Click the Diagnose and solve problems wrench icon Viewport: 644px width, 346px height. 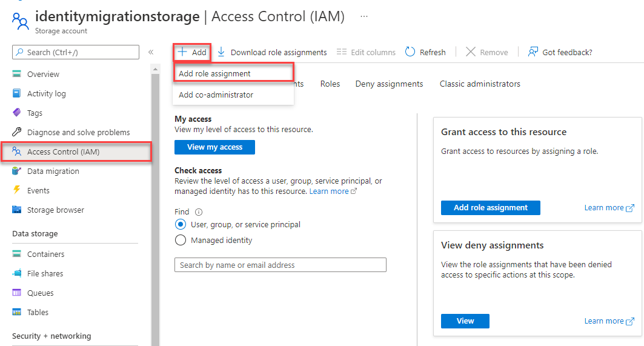pos(16,132)
